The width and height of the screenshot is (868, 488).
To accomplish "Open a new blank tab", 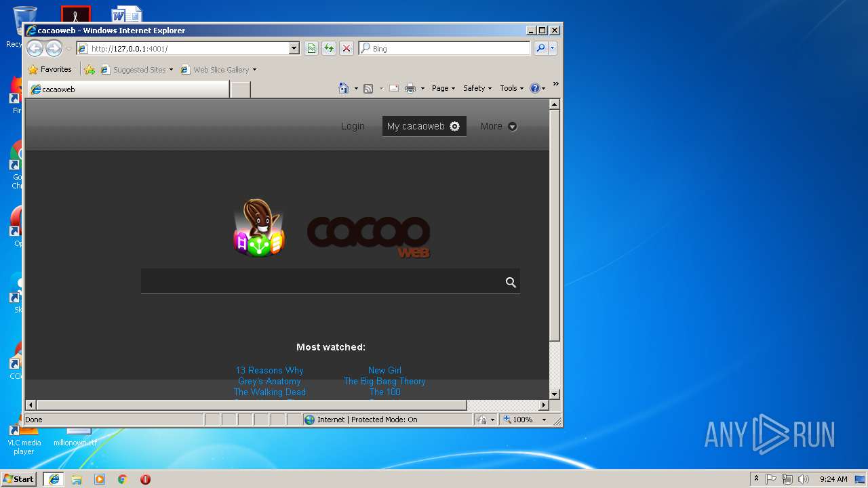I will coord(240,89).
